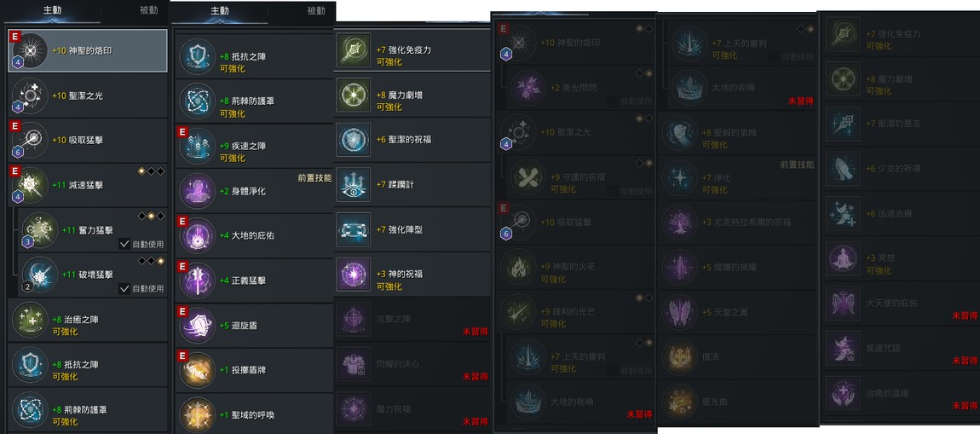Click 可強化 under 治癒之陣

click(65, 332)
